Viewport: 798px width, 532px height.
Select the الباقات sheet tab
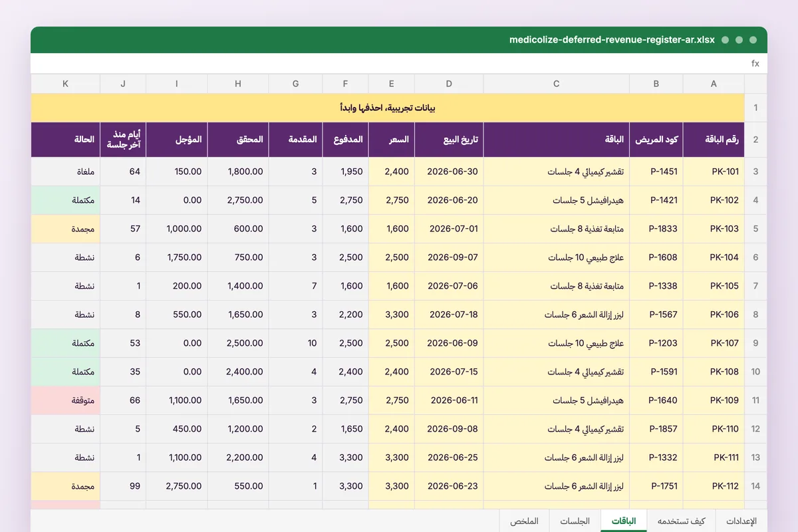click(624, 521)
